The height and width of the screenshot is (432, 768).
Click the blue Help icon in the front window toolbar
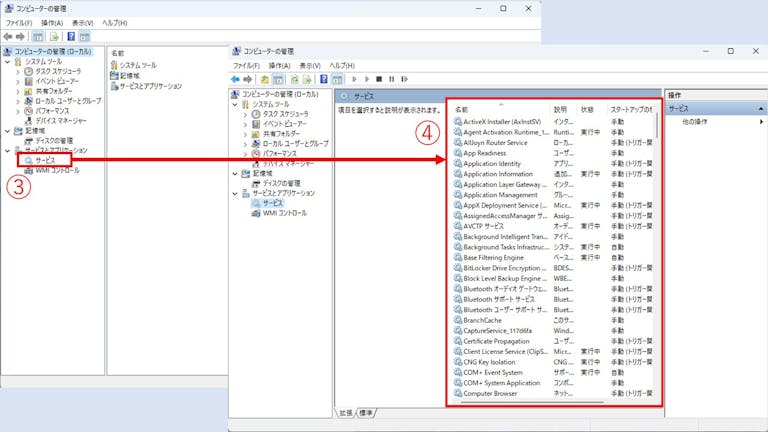click(x=324, y=79)
